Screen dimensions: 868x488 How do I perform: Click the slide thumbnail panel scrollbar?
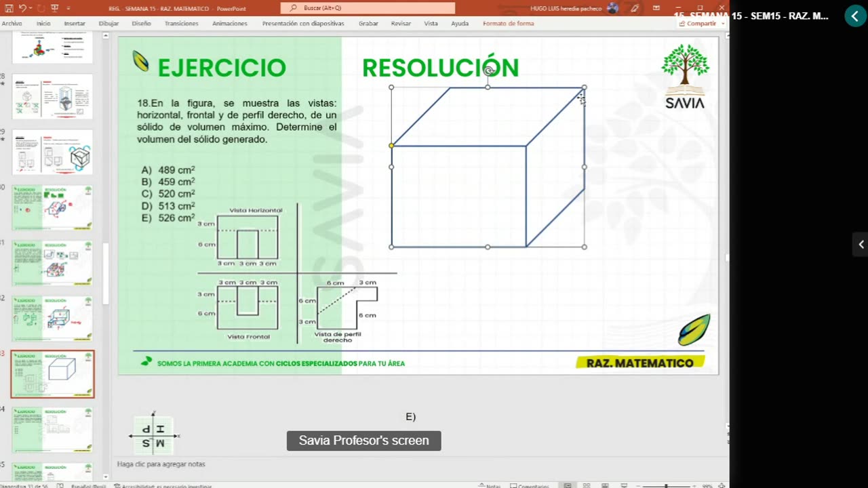[x=105, y=274]
